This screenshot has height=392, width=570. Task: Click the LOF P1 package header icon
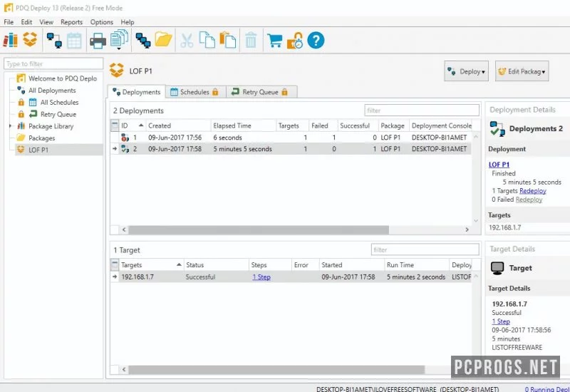click(117, 70)
